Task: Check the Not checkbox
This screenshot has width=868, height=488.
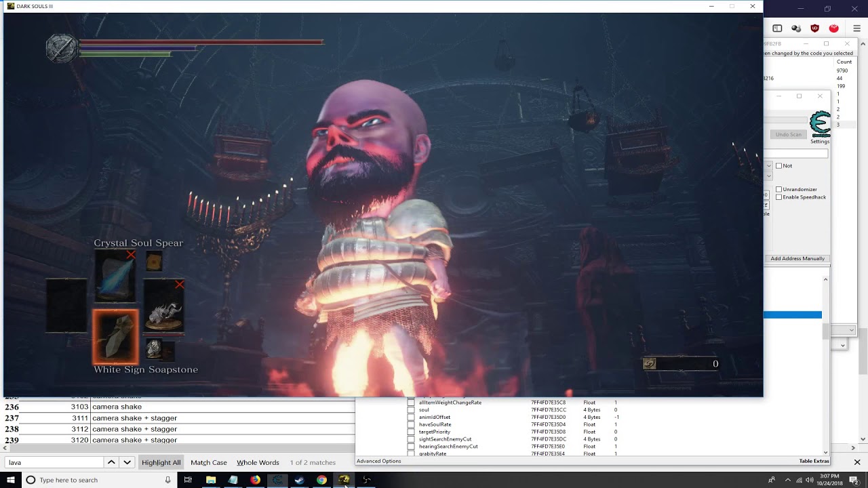Action: [779, 165]
